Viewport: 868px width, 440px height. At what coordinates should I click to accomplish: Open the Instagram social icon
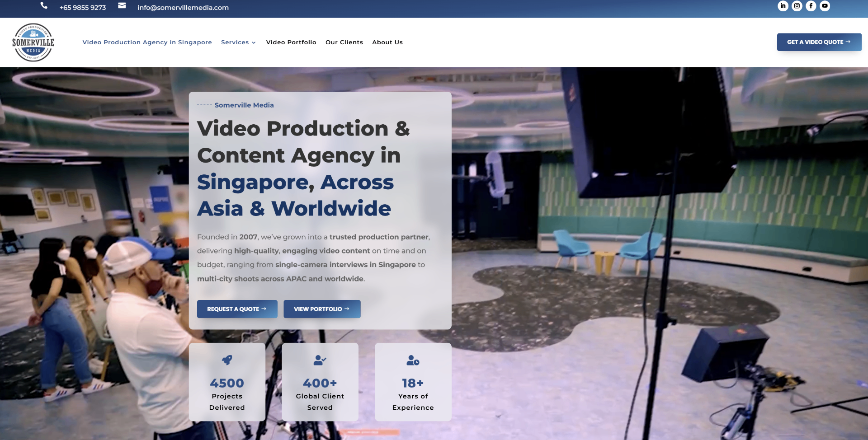pyautogui.click(x=797, y=6)
